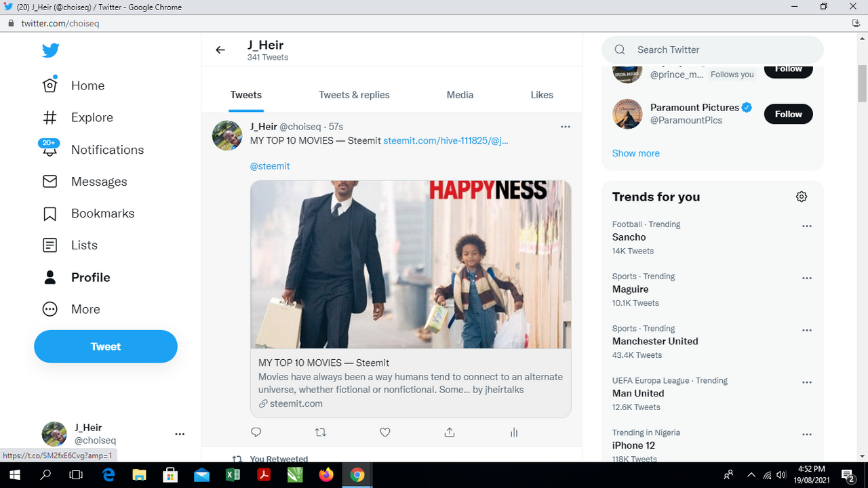Viewport: 868px width, 488px height.
Task: Open the Happyness movie card image
Action: [x=410, y=264]
